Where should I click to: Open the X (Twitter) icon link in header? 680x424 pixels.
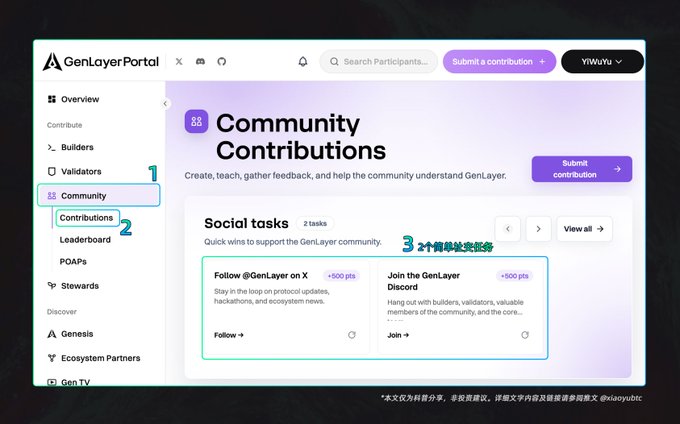[179, 62]
